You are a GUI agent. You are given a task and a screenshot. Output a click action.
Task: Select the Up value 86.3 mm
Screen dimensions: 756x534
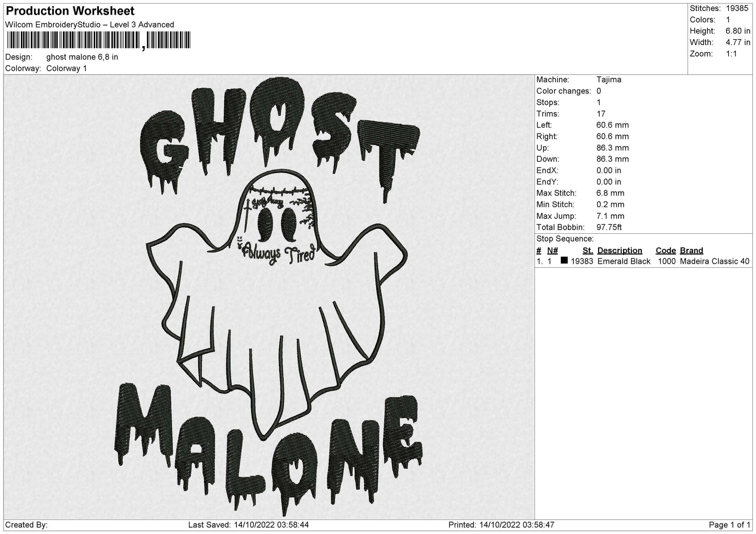[x=613, y=148]
